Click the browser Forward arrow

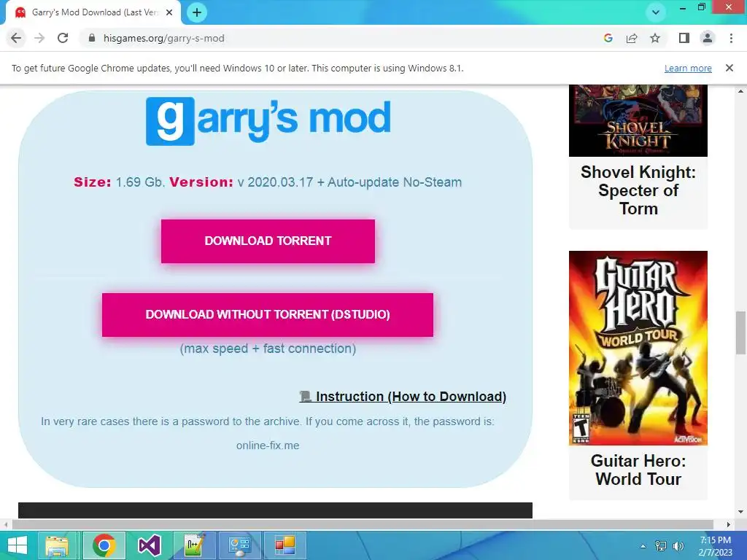[x=39, y=38]
